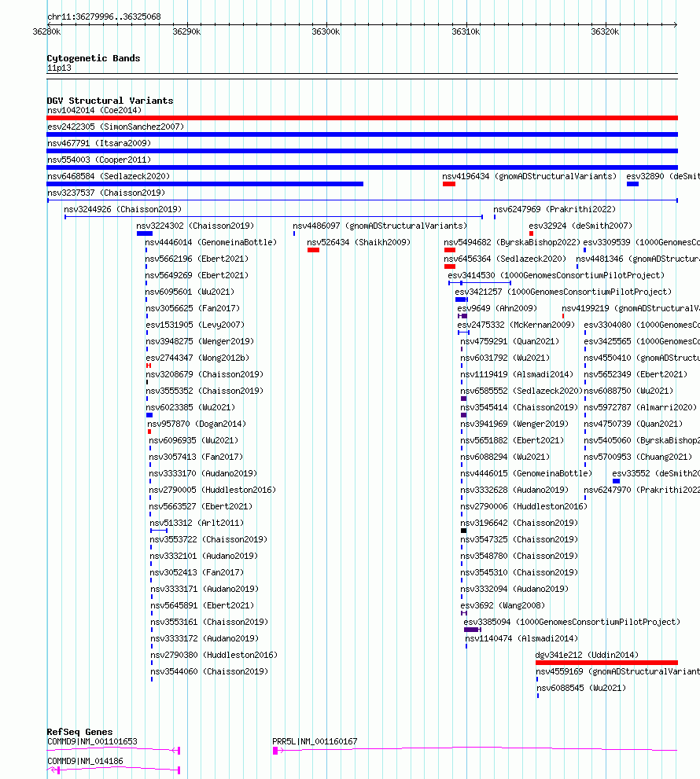Open label nsv3237537 (Chaisson2019)

point(106,193)
